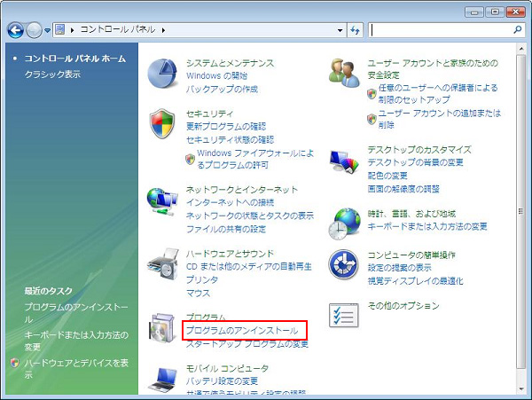Image resolution: width=532 pixels, height=400 pixels.
Task: Click the Back navigation arrow button
Action: click(15, 30)
